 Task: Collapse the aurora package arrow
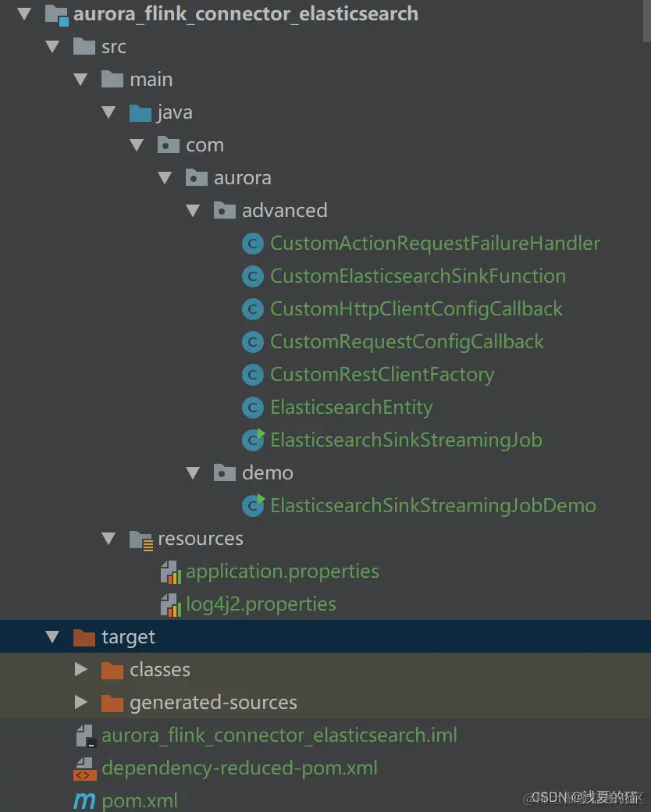[x=165, y=178]
